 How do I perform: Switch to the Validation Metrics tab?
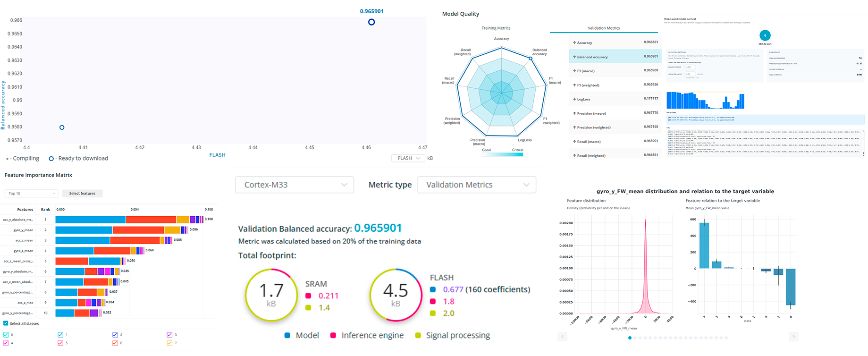tap(604, 28)
